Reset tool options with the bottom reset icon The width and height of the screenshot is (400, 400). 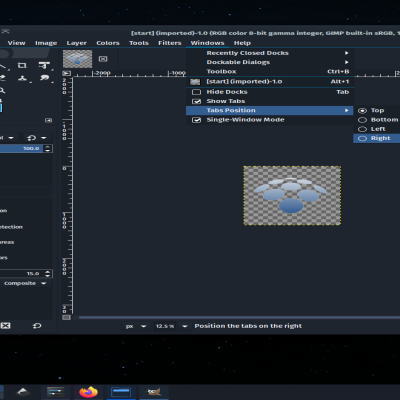(37, 326)
